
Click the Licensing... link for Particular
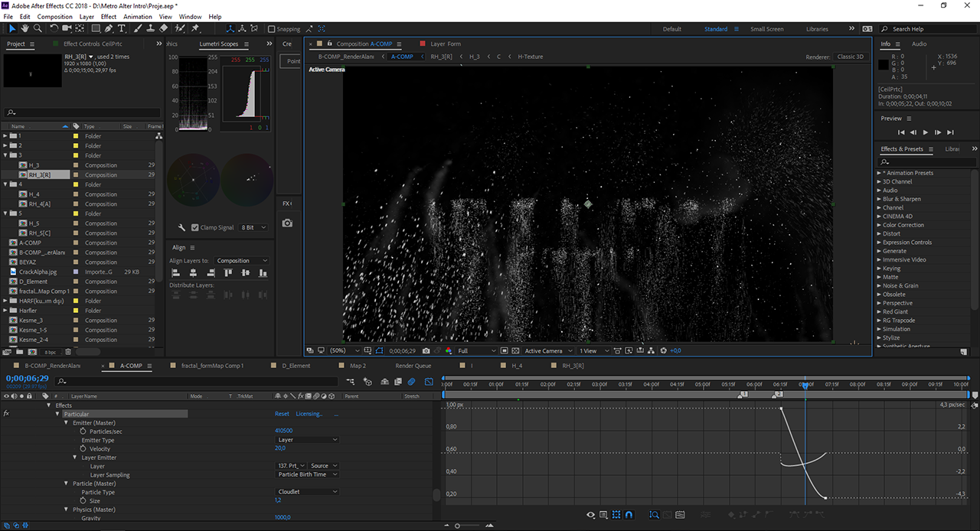[309, 414]
